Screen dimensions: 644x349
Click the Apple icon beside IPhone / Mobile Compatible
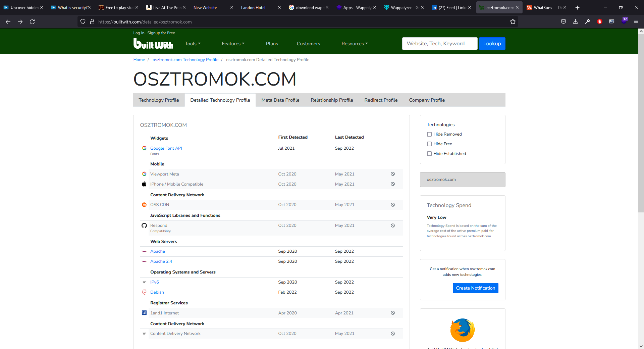click(x=144, y=184)
